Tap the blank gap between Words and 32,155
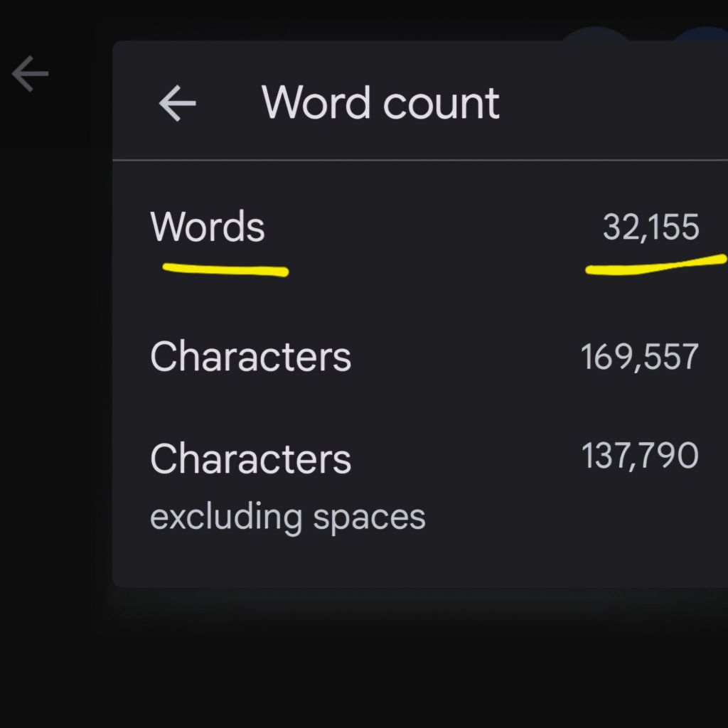 (434, 227)
